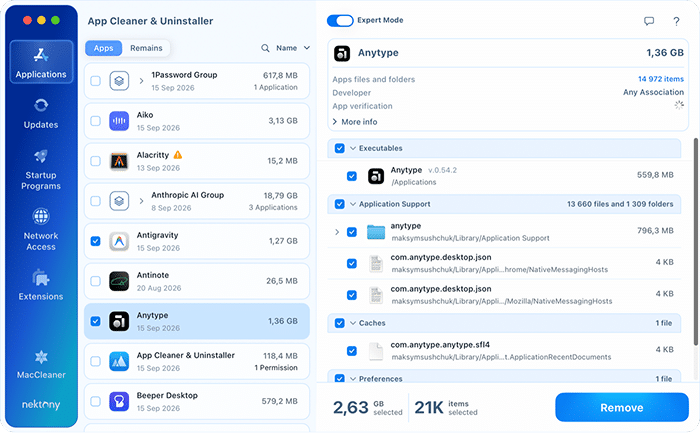Click App Cleaner & Uninstaller app icon
This screenshot has height=433, width=700.
click(x=119, y=362)
